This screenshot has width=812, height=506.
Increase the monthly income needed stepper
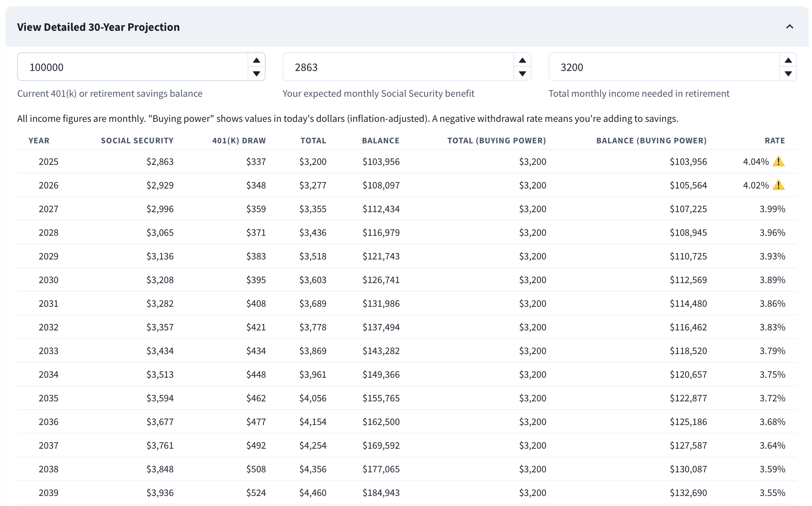pos(788,60)
